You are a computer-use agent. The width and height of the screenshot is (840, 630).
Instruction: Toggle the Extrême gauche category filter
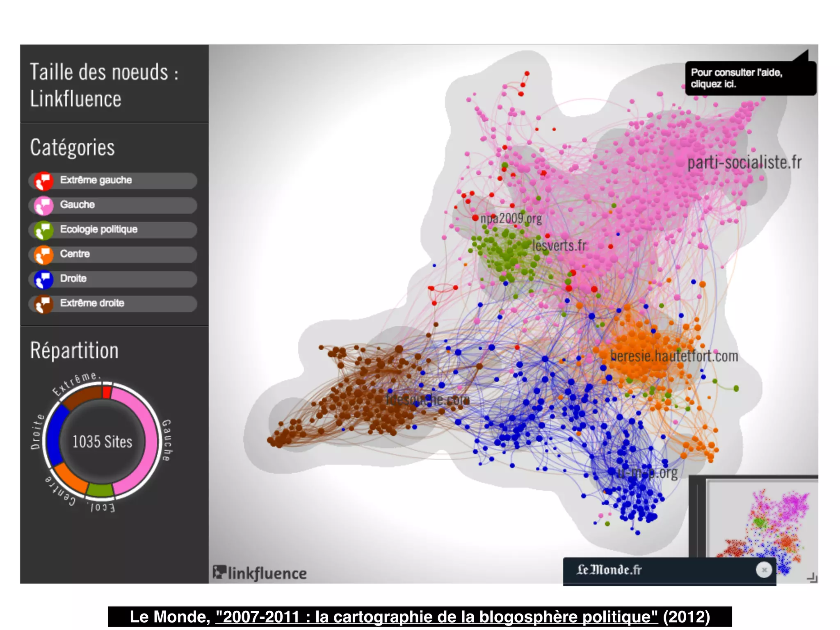click(x=113, y=181)
